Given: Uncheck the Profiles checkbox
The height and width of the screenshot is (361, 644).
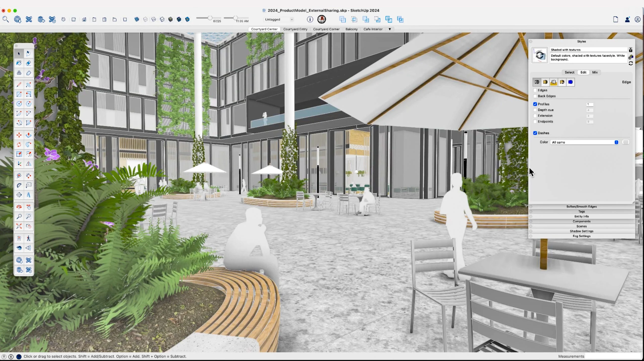Looking at the screenshot, I should 535,104.
